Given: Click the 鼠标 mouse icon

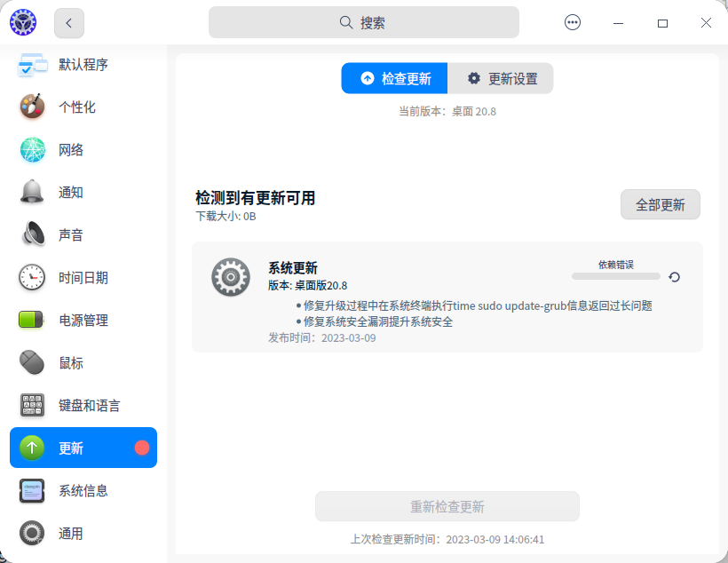Looking at the screenshot, I should click(32, 362).
